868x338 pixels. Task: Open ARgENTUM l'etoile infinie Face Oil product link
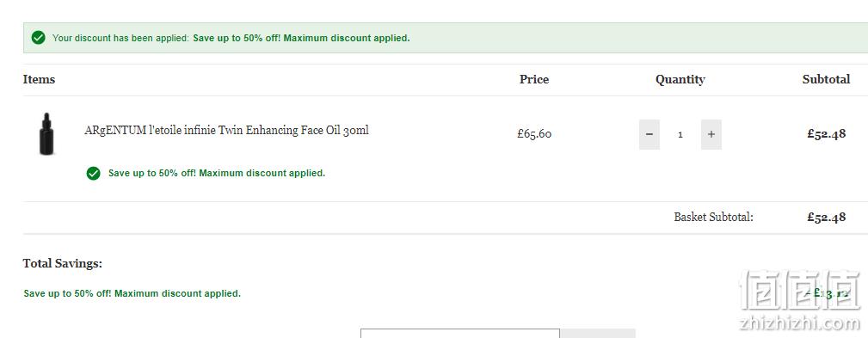click(x=226, y=131)
